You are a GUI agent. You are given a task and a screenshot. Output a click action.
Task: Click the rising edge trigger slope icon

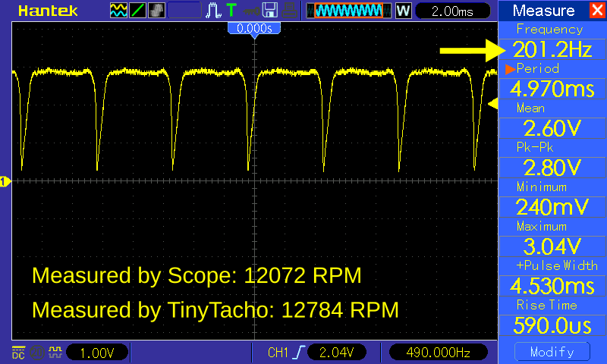(298, 353)
